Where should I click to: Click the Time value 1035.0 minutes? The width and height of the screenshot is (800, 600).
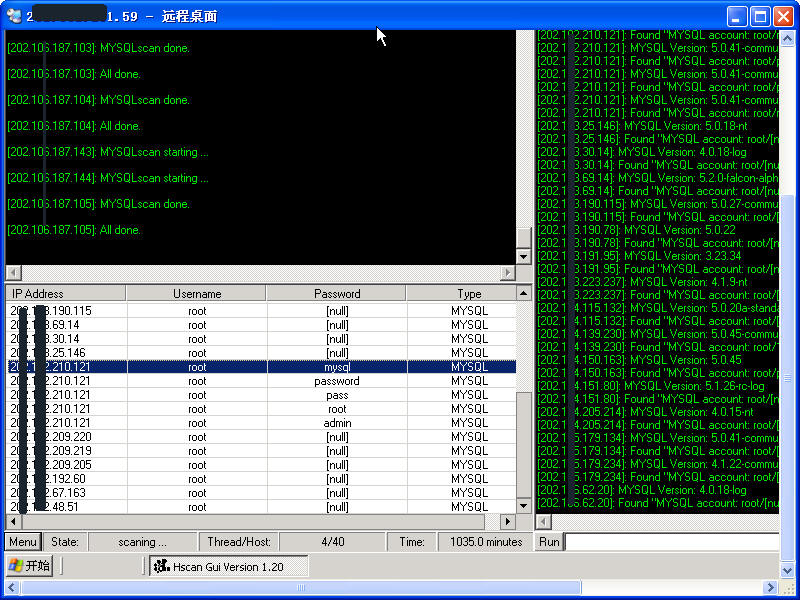click(x=486, y=542)
